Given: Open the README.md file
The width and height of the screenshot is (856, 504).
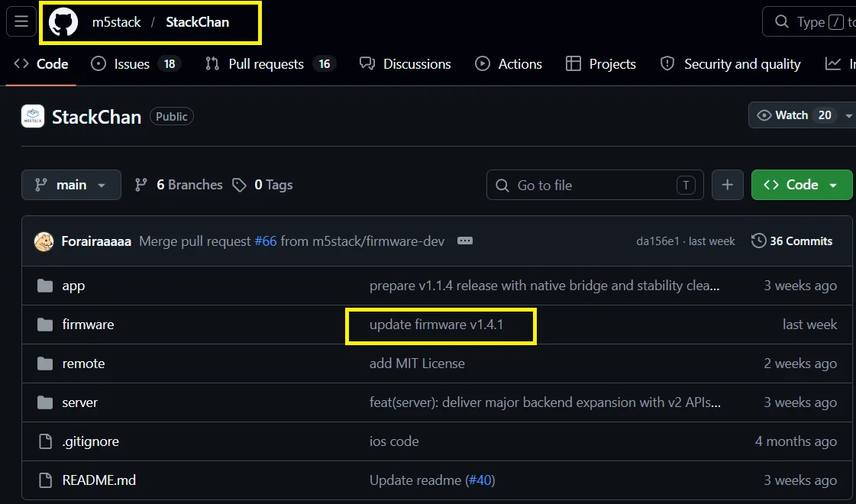Looking at the screenshot, I should point(99,480).
